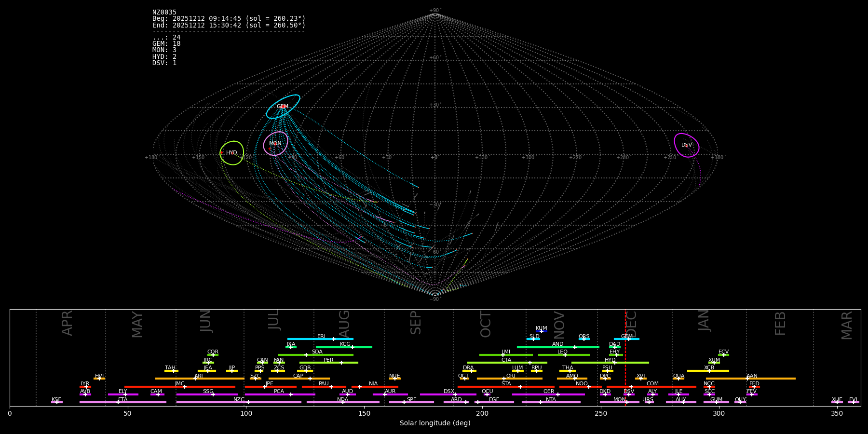Viewport: 868px width, 434px height.
Task: Select the AAN orange shower bar
Action: pyautogui.click(x=750, y=379)
